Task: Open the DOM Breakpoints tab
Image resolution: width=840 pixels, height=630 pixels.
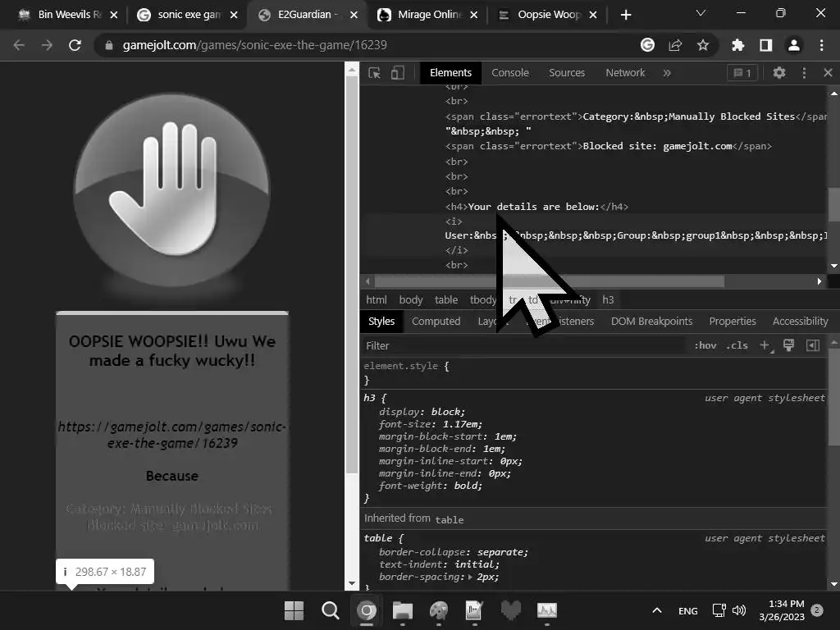Action: coord(651,321)
